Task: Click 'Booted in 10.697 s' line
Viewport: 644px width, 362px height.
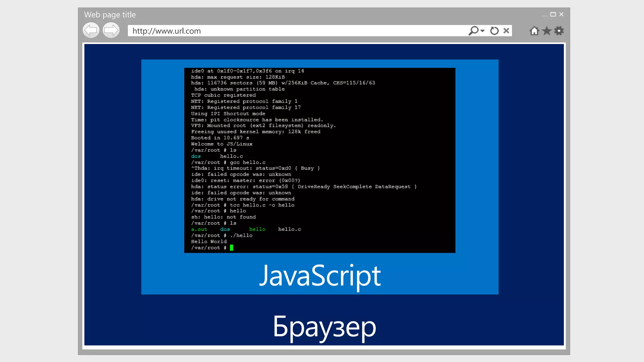Action: [220, 138]
